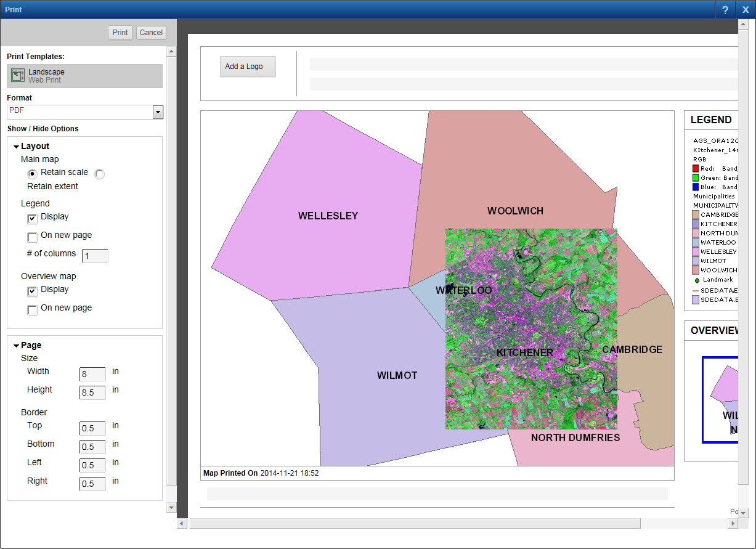This screenshot has height=549, width=756.
Task: Click the Landmark symbol in legend
Action: (696, 280)
